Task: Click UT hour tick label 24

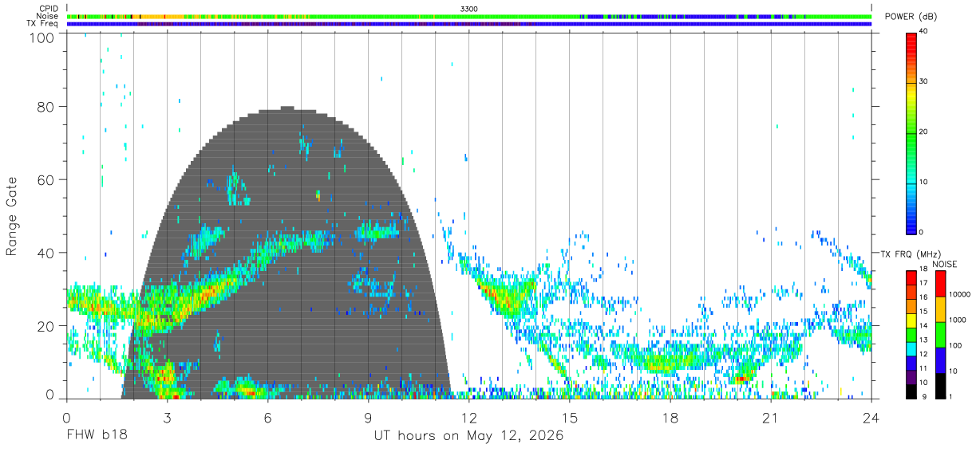Action: (871, 419)
